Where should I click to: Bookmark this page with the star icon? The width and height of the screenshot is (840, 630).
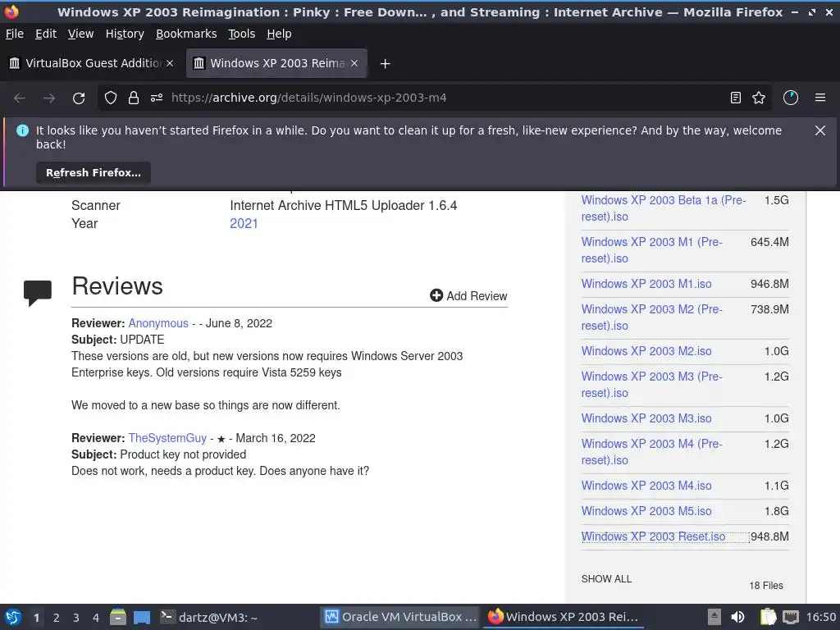click(x=759, y=98)
